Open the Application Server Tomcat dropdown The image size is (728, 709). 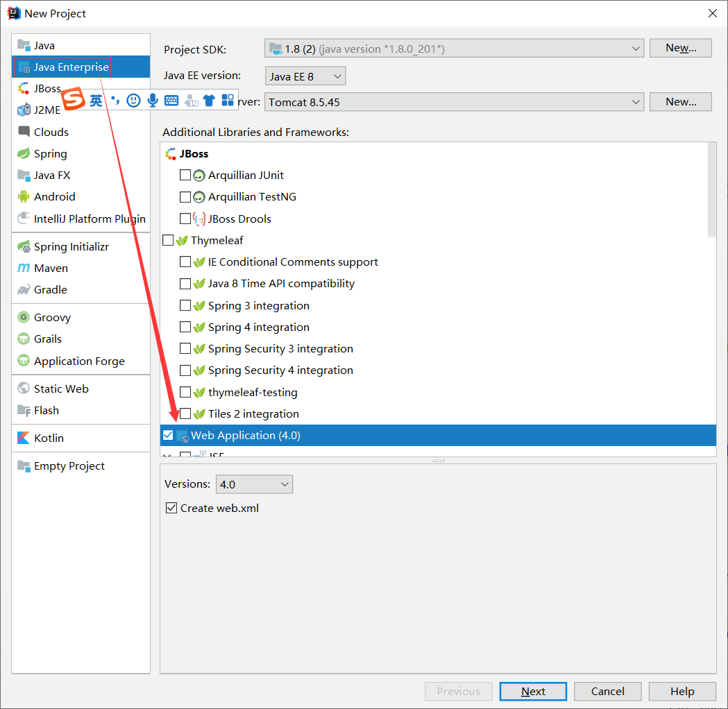[x=454, y=102]
